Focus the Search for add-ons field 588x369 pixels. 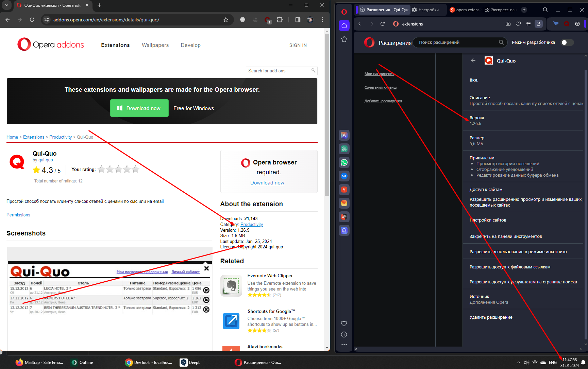click(x=282, y=71)
